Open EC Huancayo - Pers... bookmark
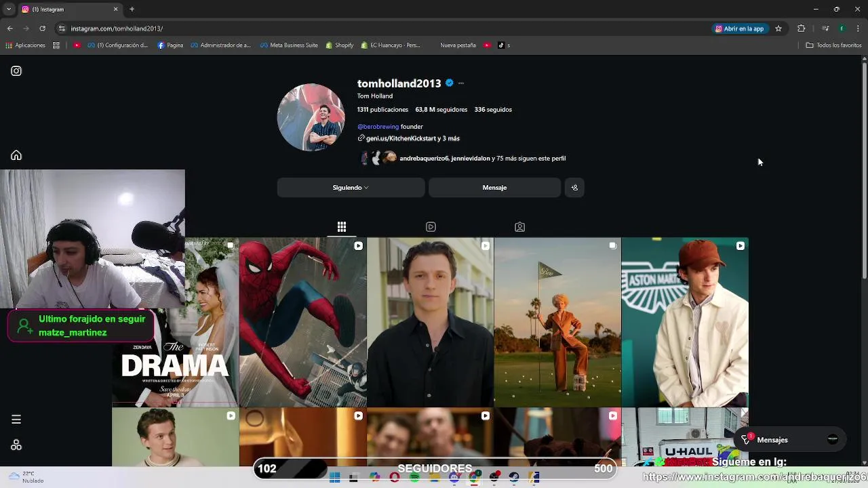 click(x=391, y=45)
